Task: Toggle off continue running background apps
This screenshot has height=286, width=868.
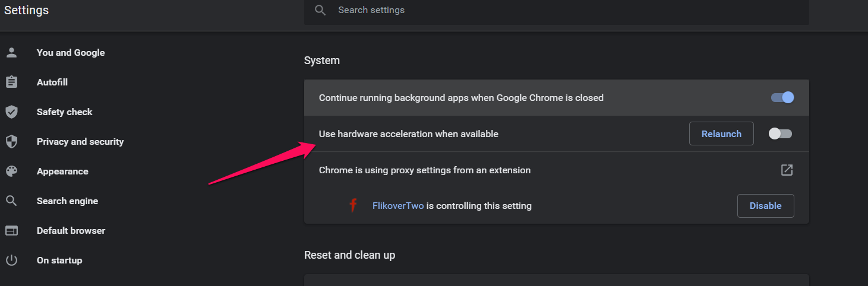Action: coord(782,97)
